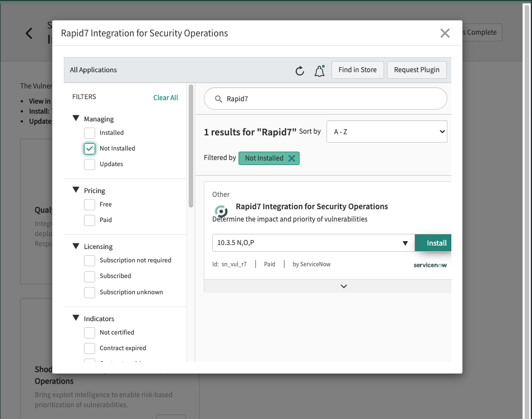This screenshot has width=532, height=419.
Task: Click the Find in Store button
Action: pyautogui.click(x=358, y=70)
